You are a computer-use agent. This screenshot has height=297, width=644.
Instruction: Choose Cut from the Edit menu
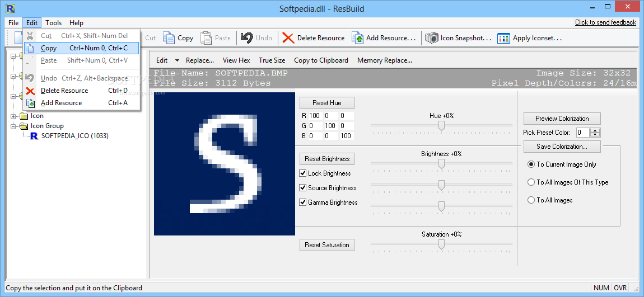click(82, 36)
